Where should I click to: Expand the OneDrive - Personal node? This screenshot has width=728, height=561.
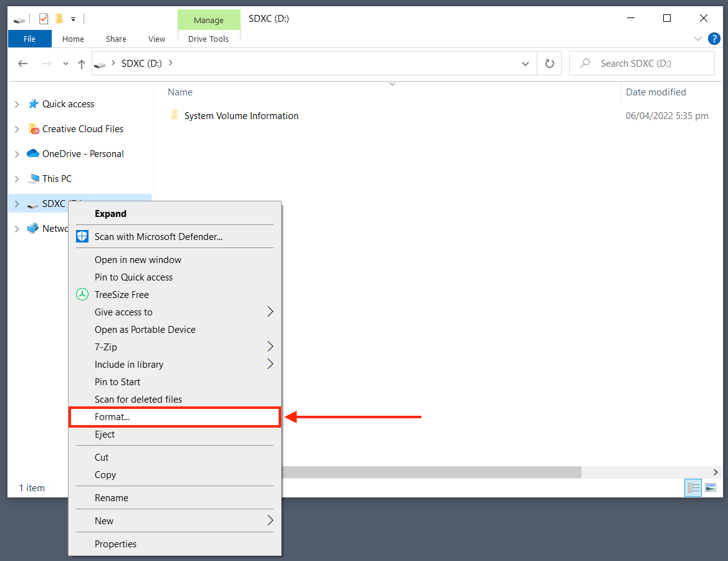coord(17,154)
